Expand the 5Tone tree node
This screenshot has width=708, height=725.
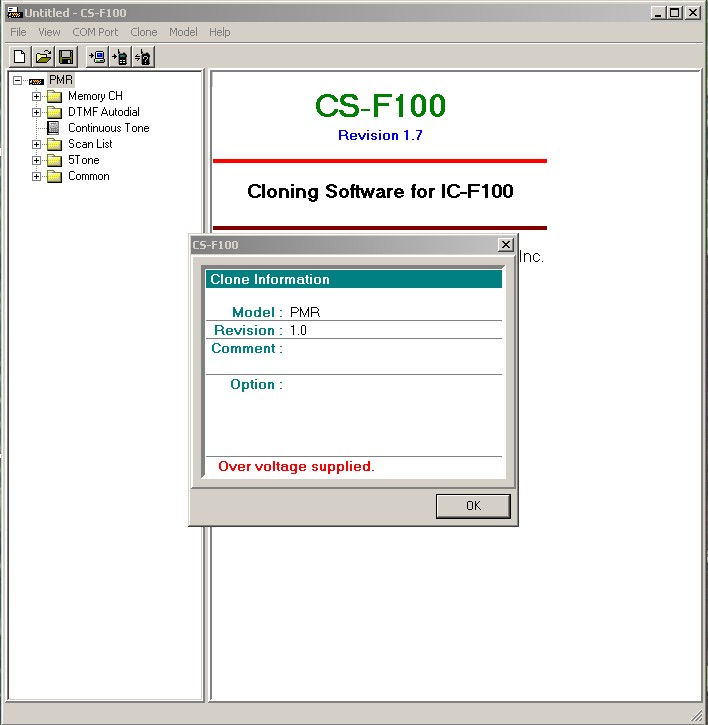(36, 160)
